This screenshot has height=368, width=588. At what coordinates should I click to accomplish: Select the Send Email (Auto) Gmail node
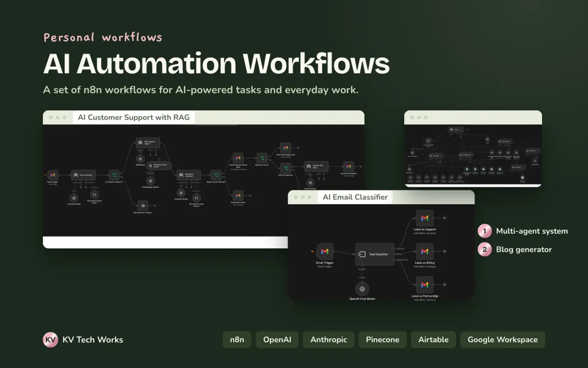[x=238, y=195]
